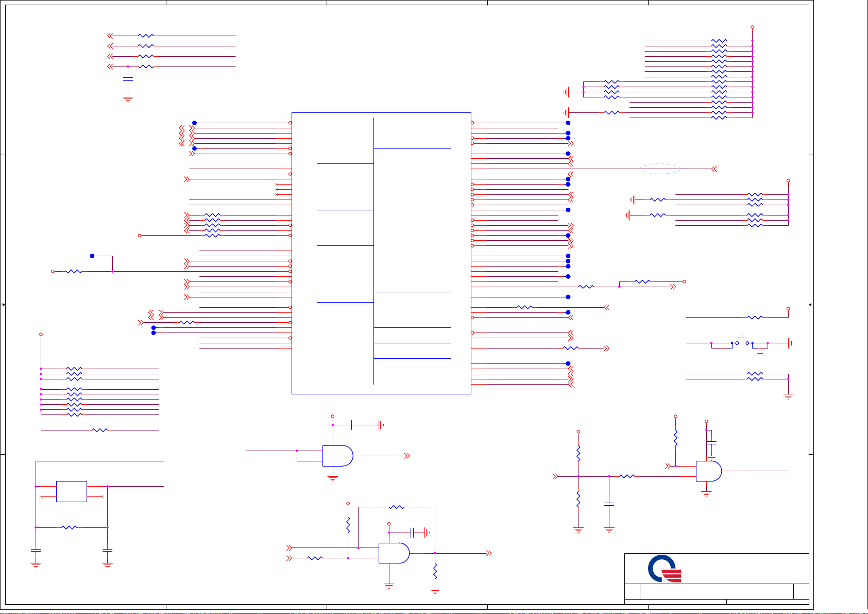Image resolution: width=868 pixels, height=614 pixels.
Task: Select the AND gate with feedback resistor
Action: (394, 553)
